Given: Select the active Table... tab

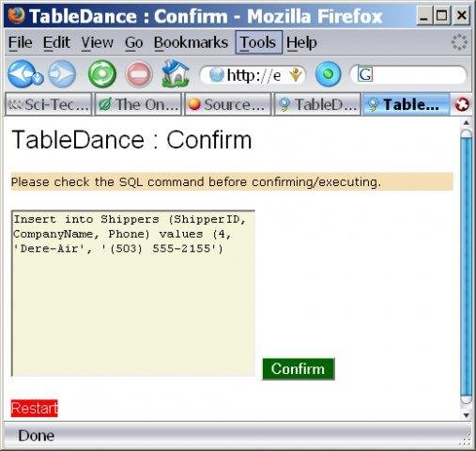Looking at the screenshot, I should point(406,104).
